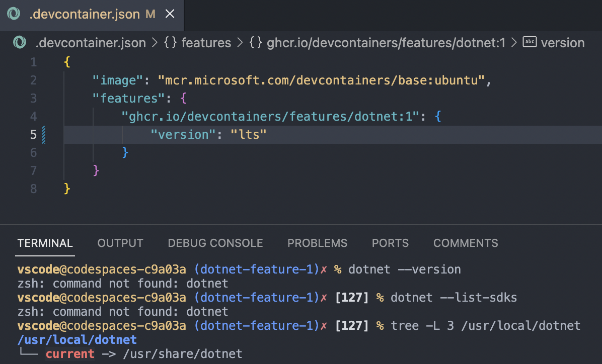The image size is (602, 364).
Task: Expand chevron before version breadcrumb
Action: click(514, 43)
